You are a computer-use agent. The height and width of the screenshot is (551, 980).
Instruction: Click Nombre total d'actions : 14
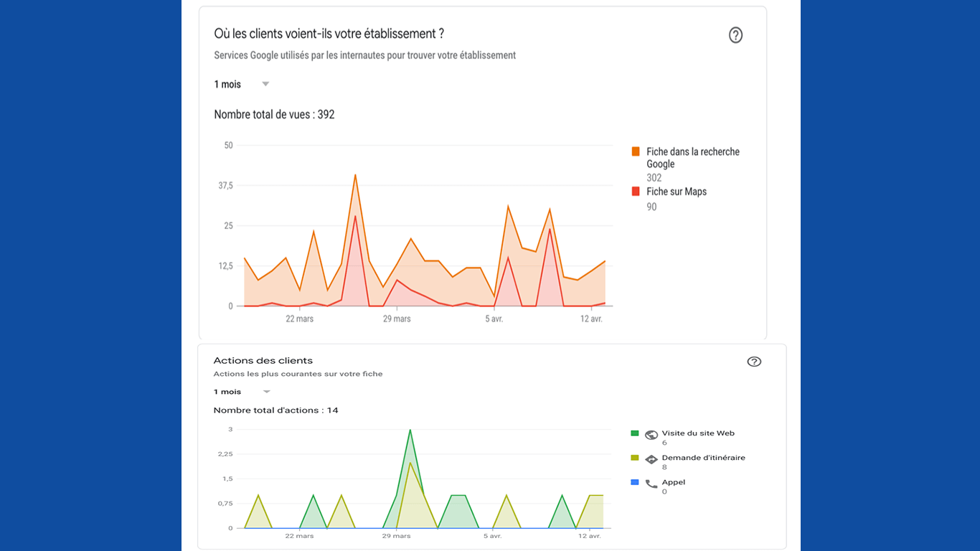[x=275, y=410]
